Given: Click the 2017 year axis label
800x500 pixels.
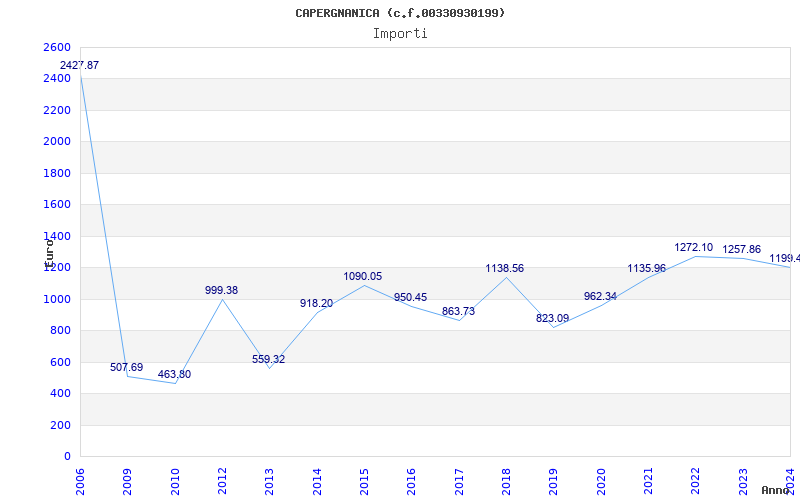Looking at the screenshot, I should (x=459, y=482).
